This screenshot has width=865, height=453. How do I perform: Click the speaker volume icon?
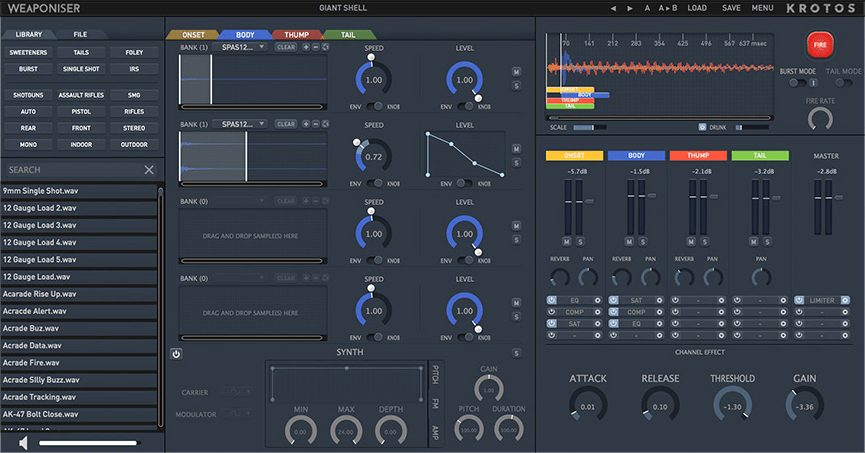coord(22,442)
